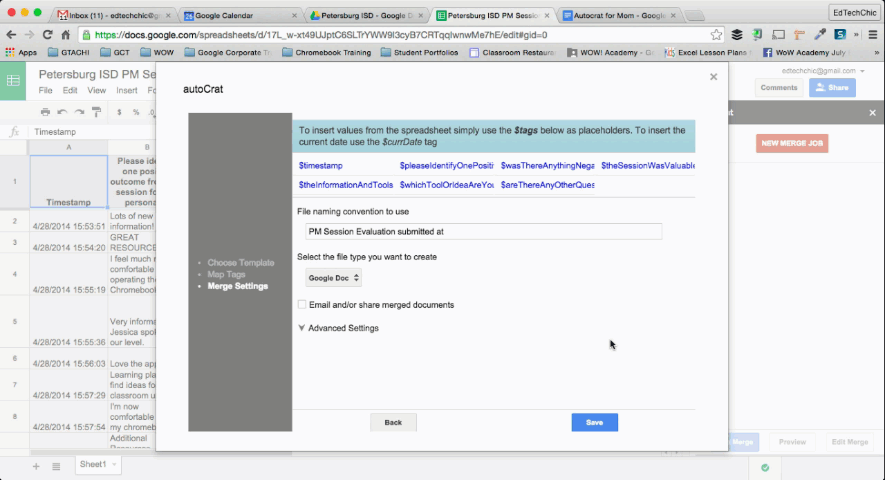Open the Chromebook Training bookmark folder
The image size is (885, 480).
click(327, 53)
